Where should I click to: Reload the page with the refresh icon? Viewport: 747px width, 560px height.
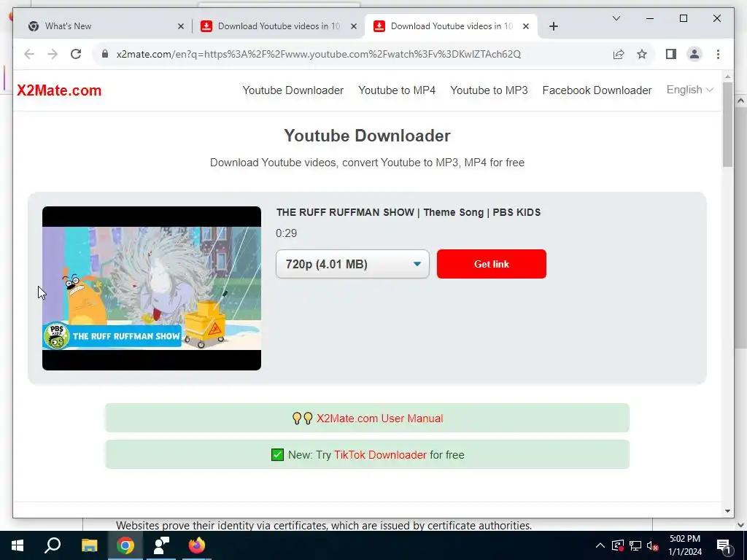point(76,54)
